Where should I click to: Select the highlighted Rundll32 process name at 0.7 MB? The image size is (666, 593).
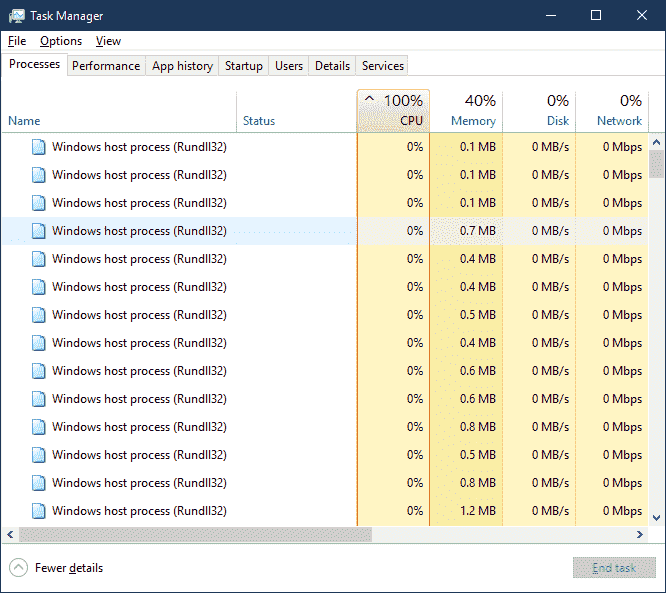139,231
